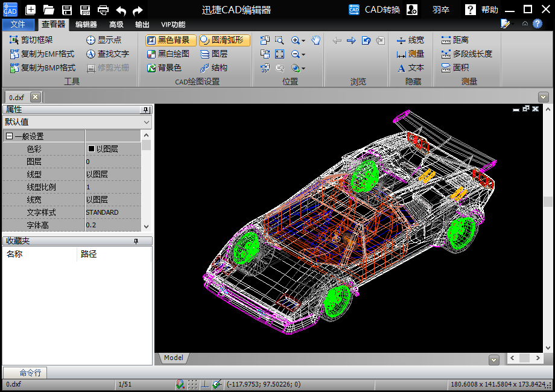
Task: Click the 文字样式 STANDARD value
Action: click(x=113, y=212)
